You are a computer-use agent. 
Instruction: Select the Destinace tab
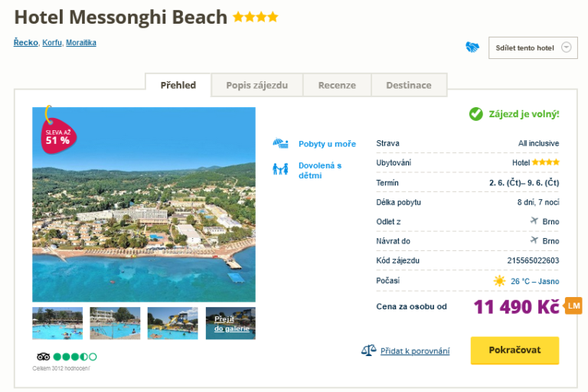pos(408,86)
